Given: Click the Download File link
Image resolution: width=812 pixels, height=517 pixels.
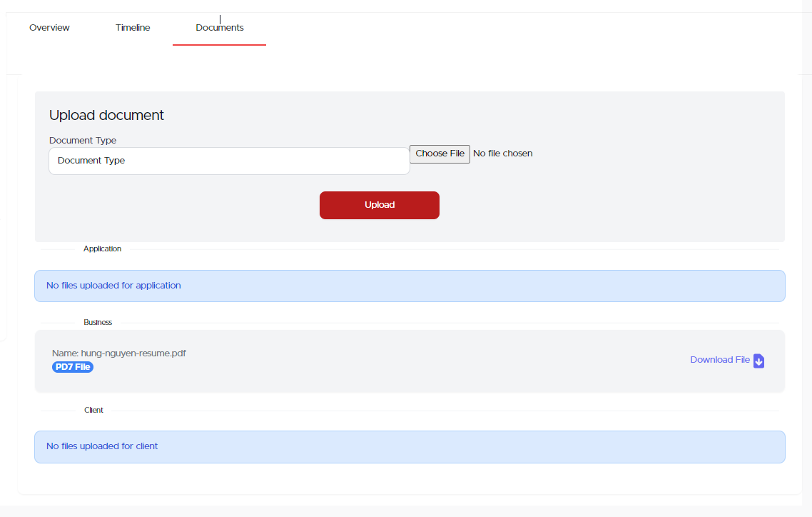Looking at the screenshot, I should click(720, 360).
